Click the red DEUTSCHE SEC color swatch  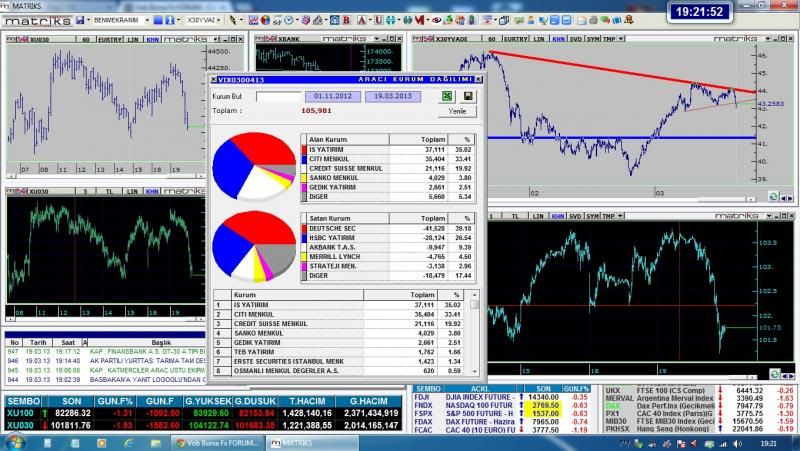305,229
